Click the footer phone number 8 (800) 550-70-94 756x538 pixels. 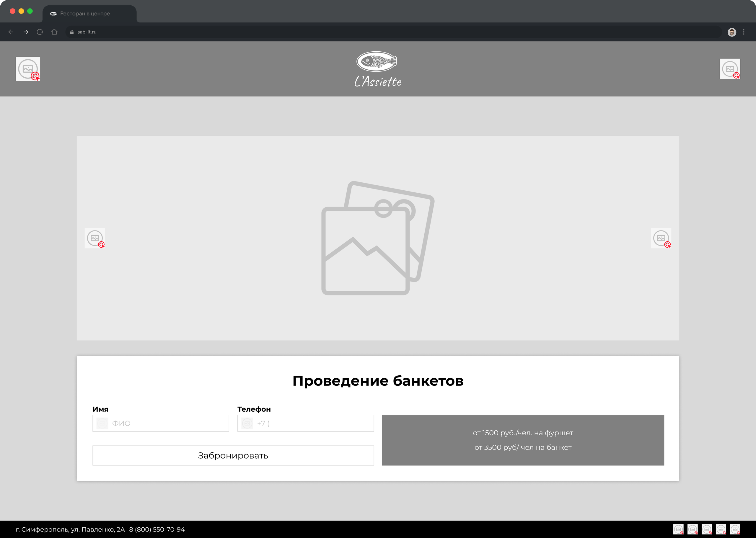point(157,529)
